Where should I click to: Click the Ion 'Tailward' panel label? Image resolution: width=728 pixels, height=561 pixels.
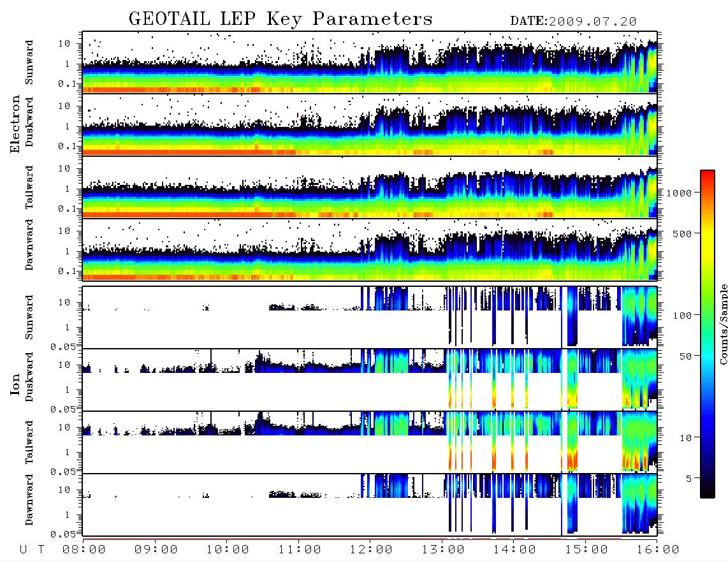(29, 442)
